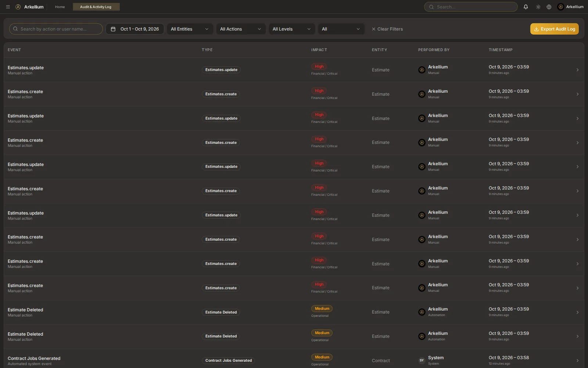Click the Export Audit Log button
The width and height of the screenshot is (588, 368).
[554, 29]
